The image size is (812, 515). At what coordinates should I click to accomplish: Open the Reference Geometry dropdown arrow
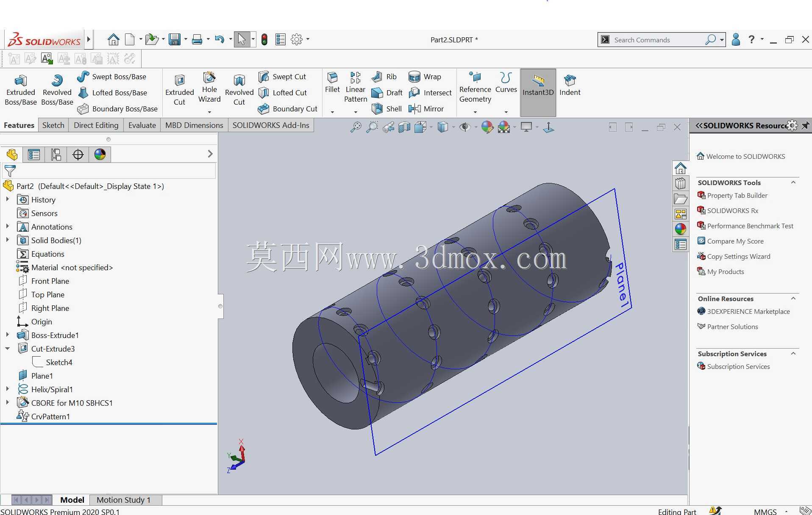click(475, 112)
